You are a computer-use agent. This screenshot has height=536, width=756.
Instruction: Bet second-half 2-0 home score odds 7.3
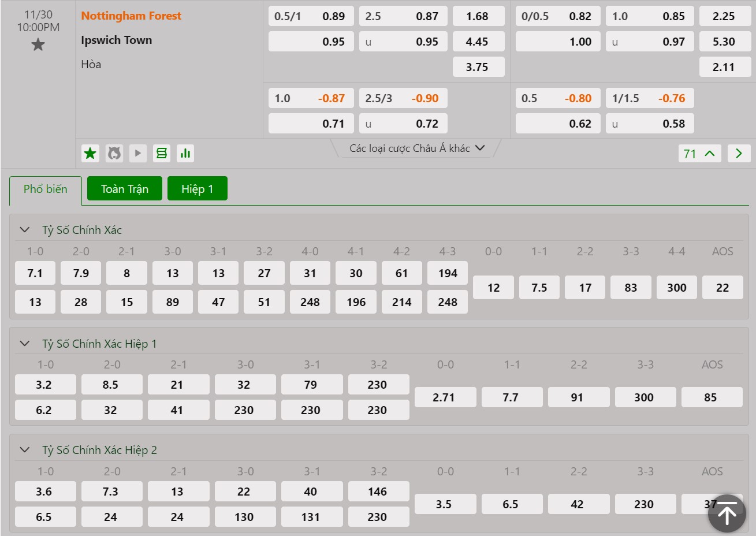tap(112, 492)
